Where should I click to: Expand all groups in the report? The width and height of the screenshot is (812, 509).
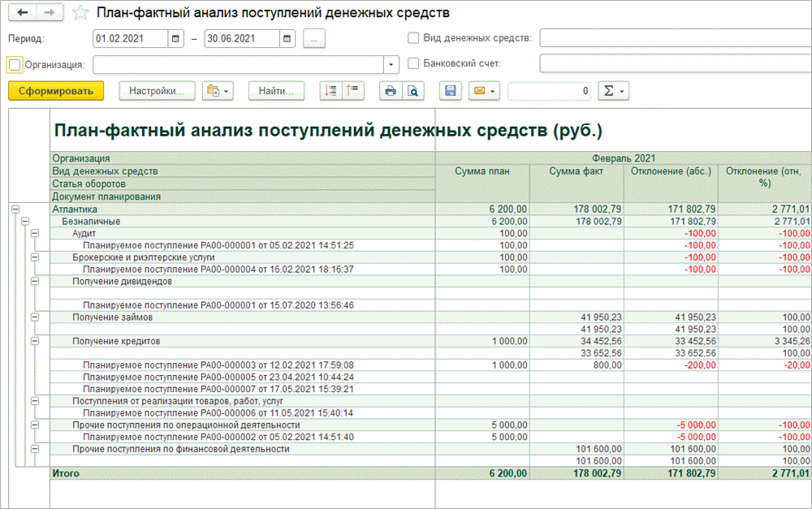[x=331, y=91]
